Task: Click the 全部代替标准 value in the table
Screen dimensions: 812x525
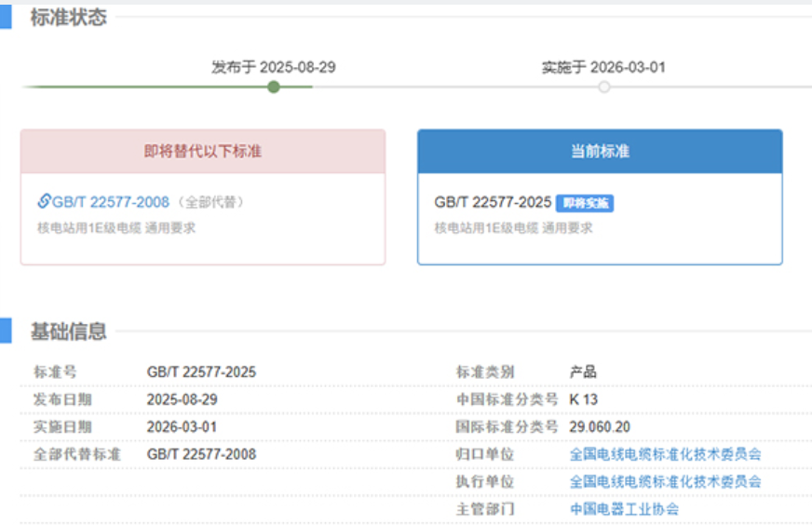Action: click(201, 454)
